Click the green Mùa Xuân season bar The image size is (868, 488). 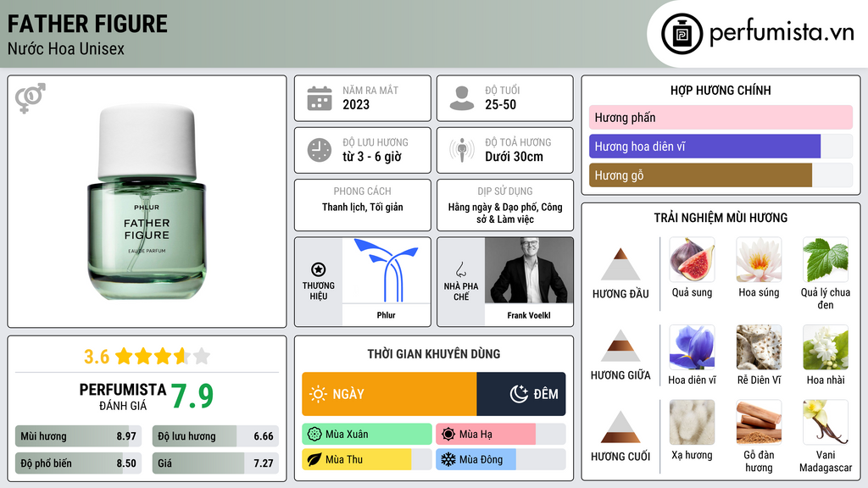tap(367, 435)
